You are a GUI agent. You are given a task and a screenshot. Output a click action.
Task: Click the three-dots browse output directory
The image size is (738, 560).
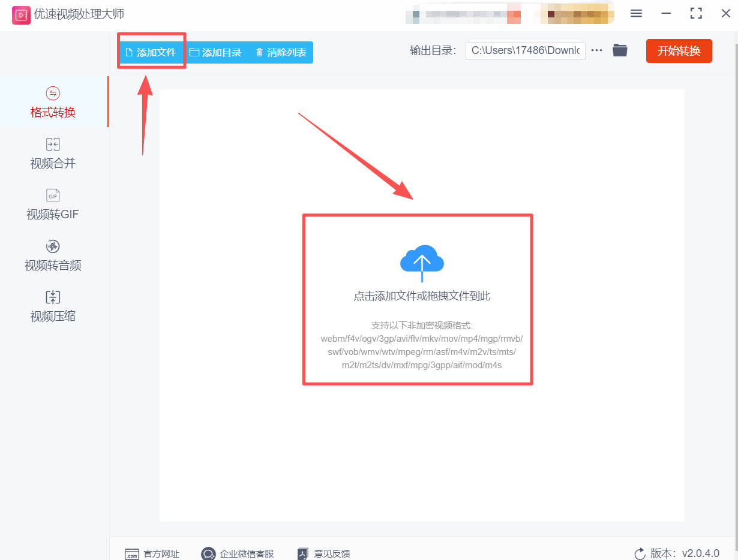point(596,50)
